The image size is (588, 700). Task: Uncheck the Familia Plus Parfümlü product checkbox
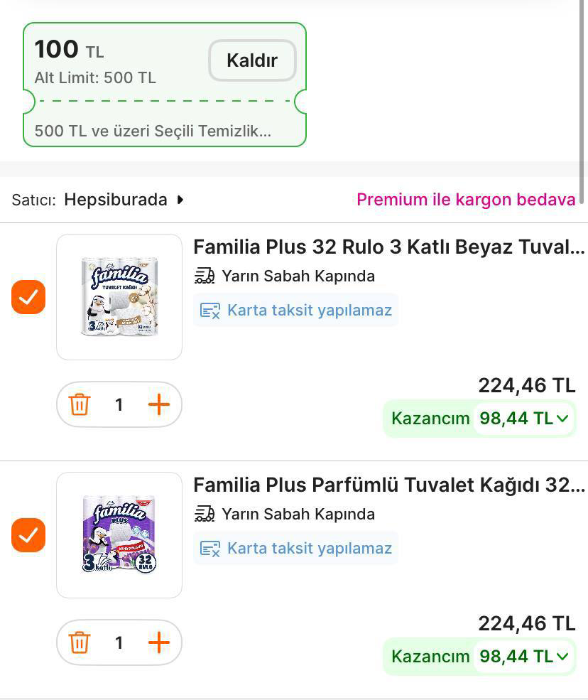coord(28,535)
